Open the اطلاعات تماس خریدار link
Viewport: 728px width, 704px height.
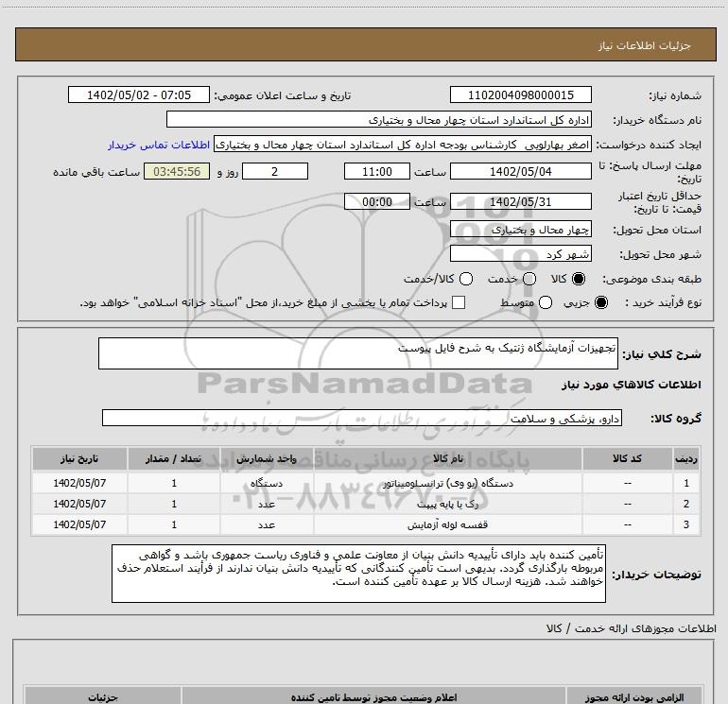159,145
